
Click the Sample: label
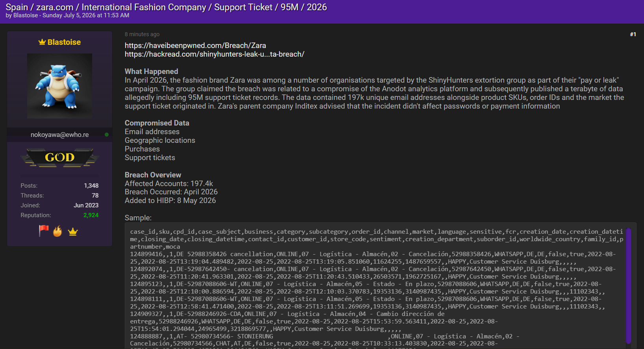point(138,218)
